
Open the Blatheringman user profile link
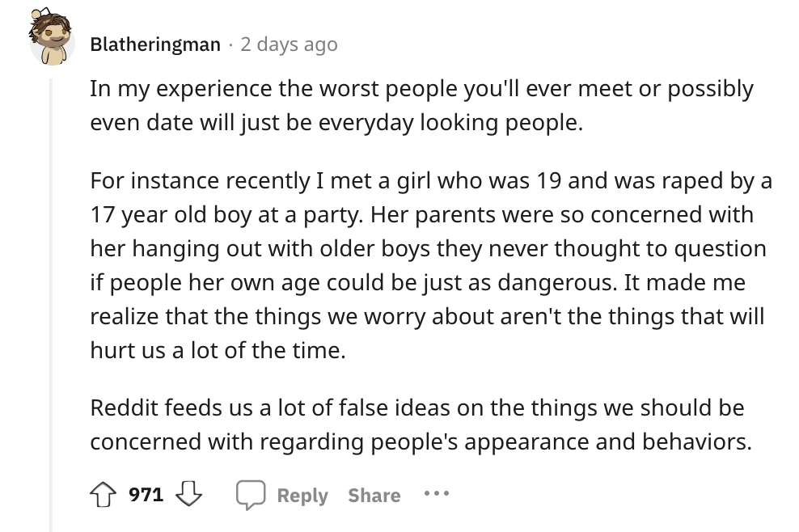(154, 44)
